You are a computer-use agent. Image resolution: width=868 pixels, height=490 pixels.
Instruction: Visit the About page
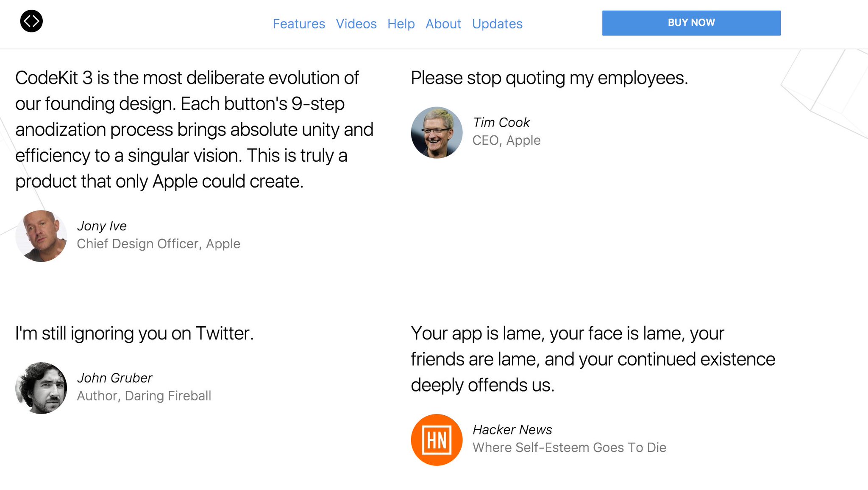[443, 24]
